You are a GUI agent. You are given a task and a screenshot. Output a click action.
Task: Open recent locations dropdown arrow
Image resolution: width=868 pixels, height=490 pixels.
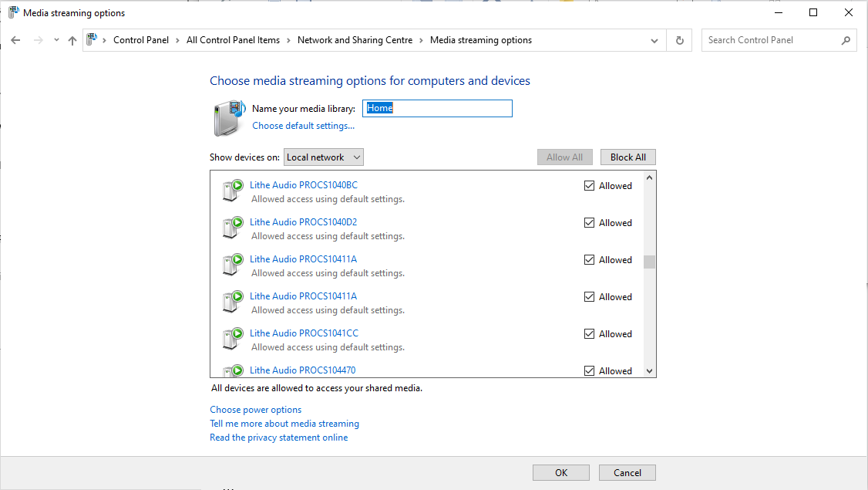coord(56,40)
